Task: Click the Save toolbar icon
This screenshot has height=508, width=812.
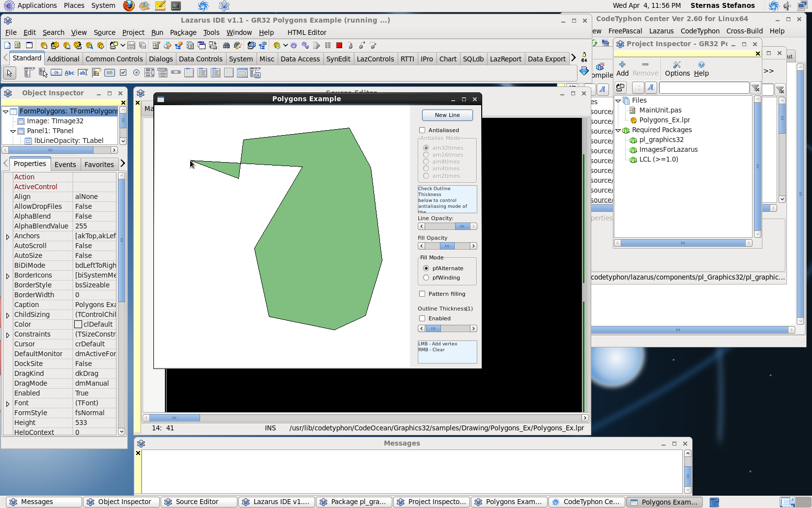Action: point(131,45)
